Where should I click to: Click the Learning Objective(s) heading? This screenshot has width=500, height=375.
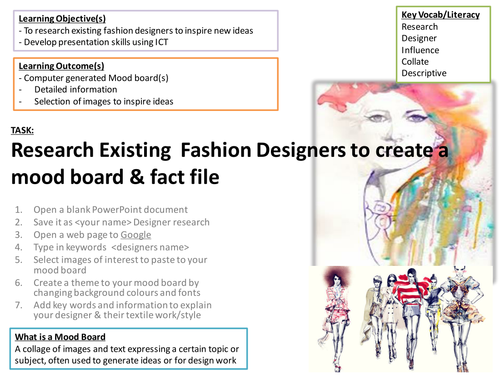[x=62, y=19]
